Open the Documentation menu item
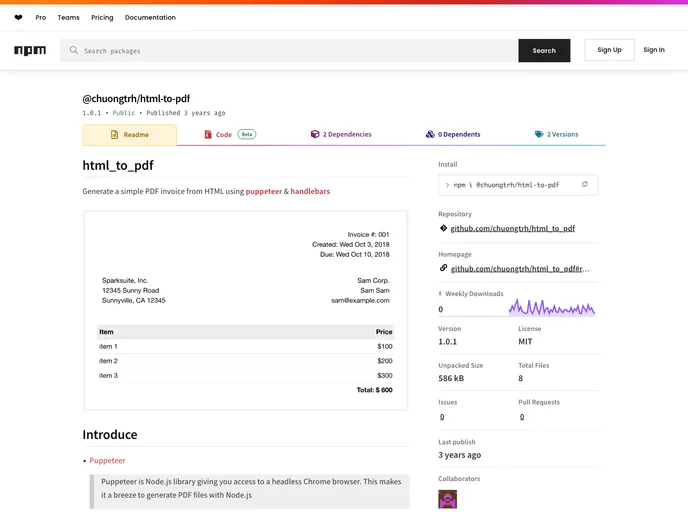688x512 pixels. [x=150, y=18]
